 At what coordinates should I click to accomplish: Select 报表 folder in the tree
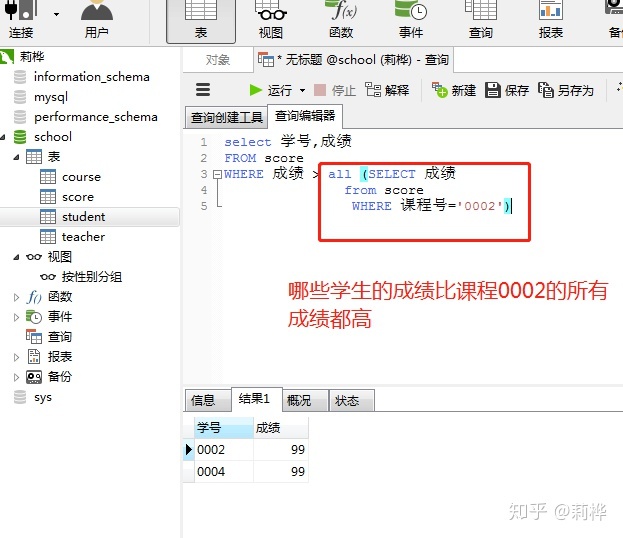(x=60, y=356)
